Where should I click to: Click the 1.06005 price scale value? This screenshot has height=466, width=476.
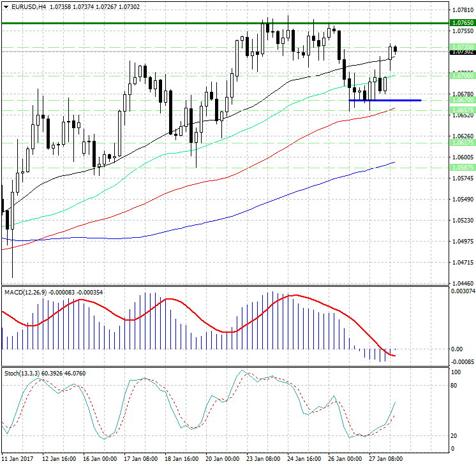(x=463, y=157)
